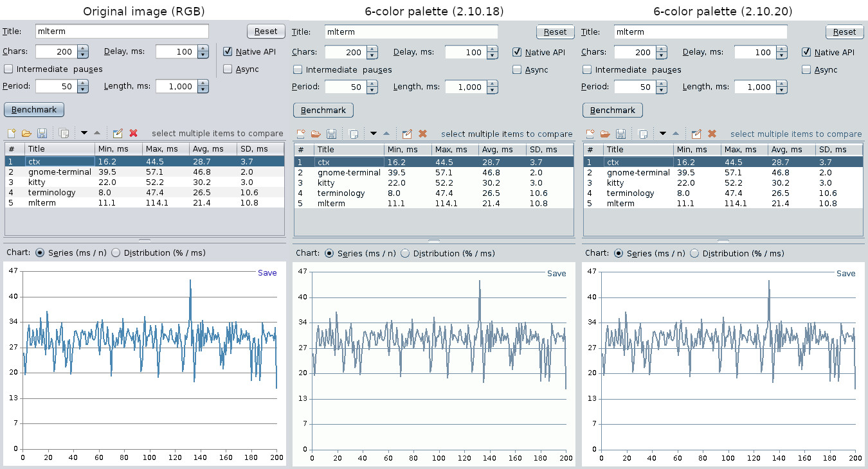Uncheck Native API in the Original image panel
The width and height of the screenshot is (868, 469).
pyautogui.click(x=228, y=52)
